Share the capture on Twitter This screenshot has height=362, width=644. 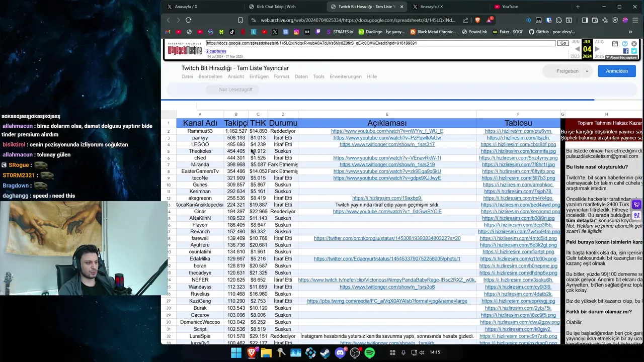[x=634, y=51]
